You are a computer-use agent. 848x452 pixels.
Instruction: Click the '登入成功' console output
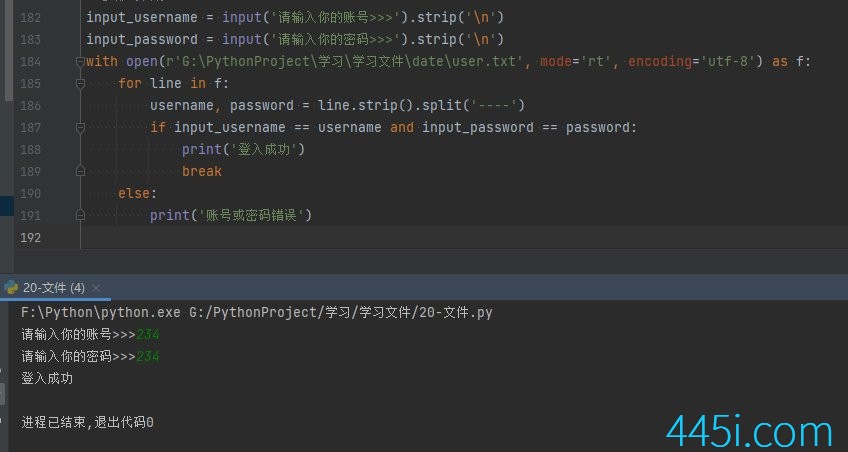47,378
